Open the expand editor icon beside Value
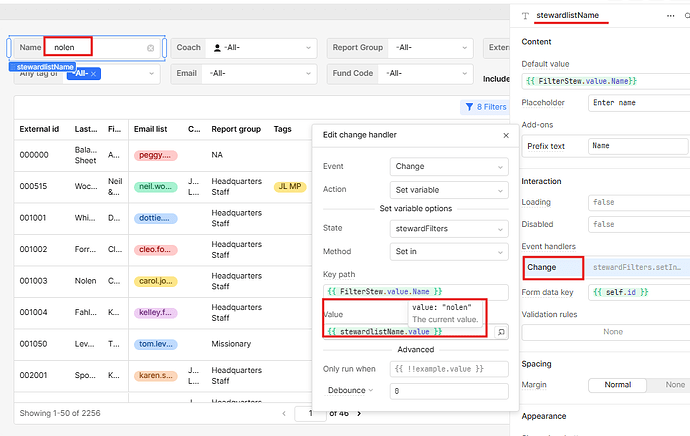This screenshot has height=436, width=690. 501,331
